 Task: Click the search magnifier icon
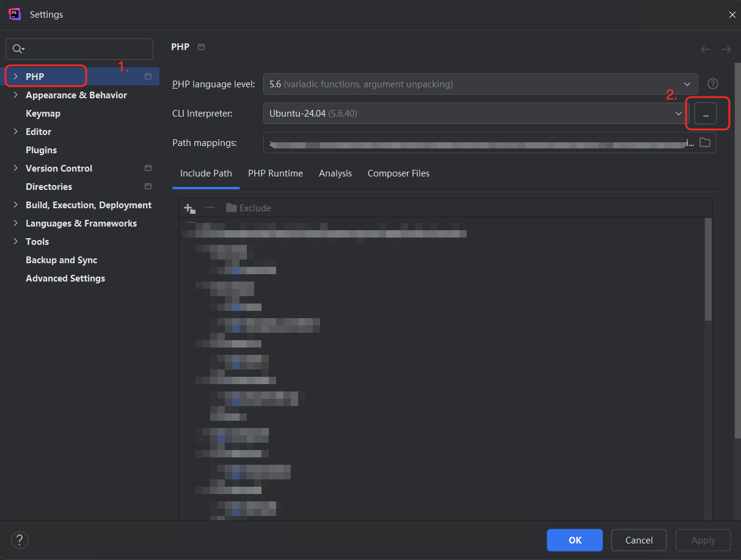(18, 49)
